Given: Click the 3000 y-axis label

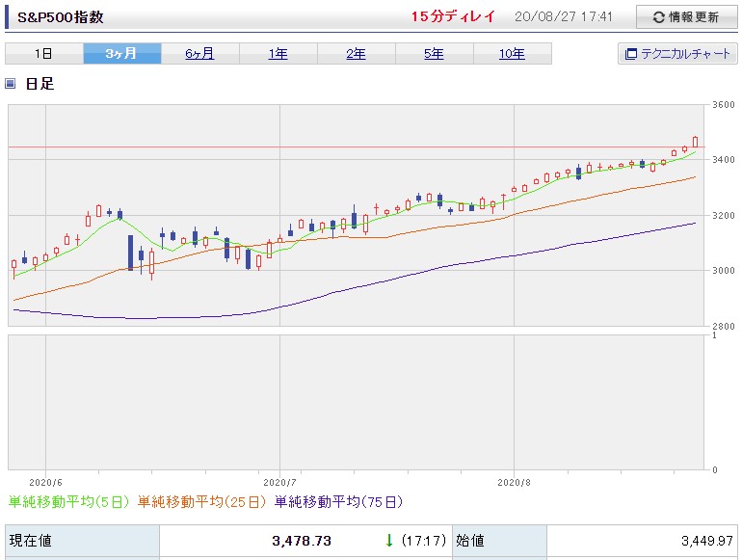Looking at the screenshot, I should point(724,270).
